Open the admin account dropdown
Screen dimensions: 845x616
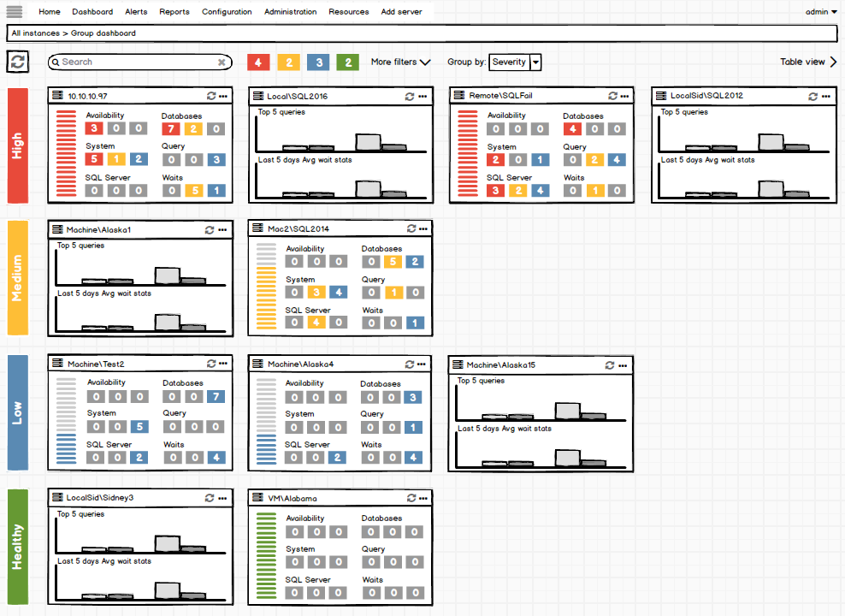(x=818, y=11)
